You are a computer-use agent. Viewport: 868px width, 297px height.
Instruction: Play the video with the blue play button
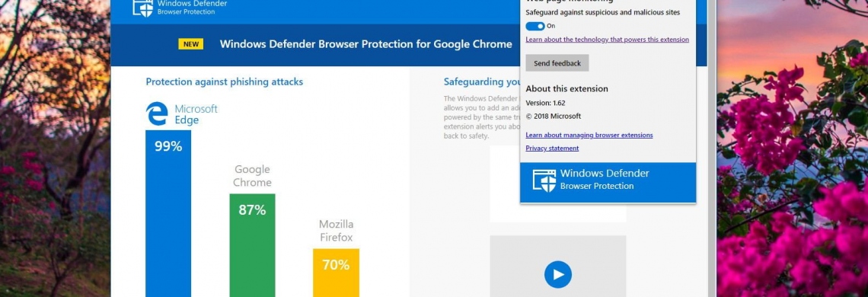pos(558,274)
